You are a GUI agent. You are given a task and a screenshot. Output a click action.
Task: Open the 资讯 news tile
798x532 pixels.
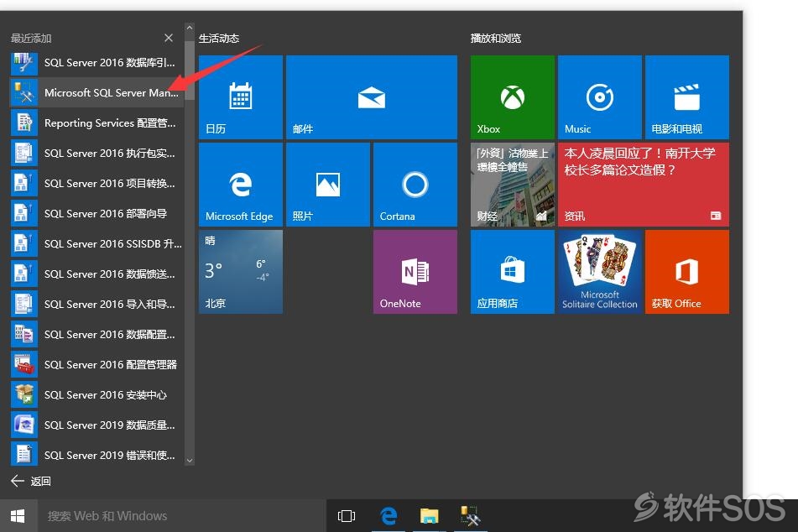[644, 185]
